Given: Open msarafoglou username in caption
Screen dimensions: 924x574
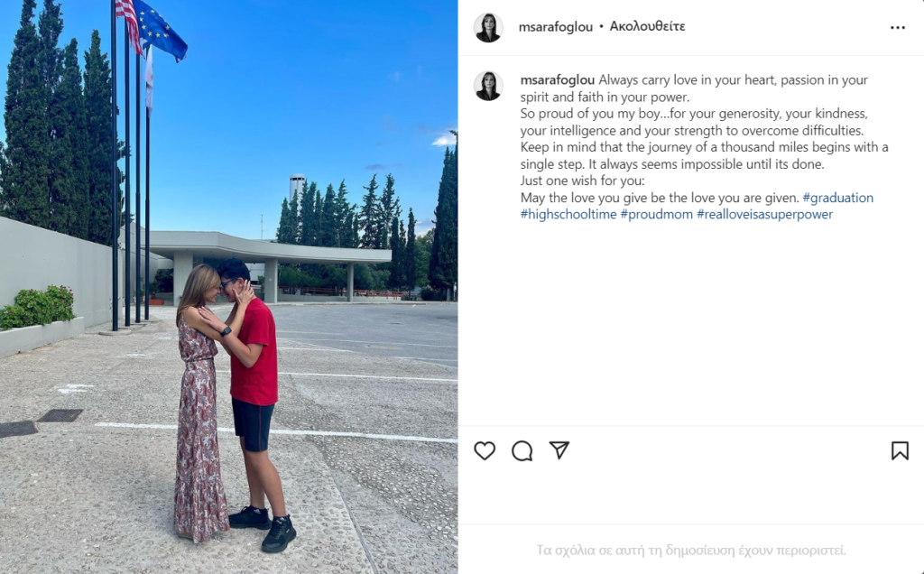Looking at the screenshot, I should coord(558,80).
